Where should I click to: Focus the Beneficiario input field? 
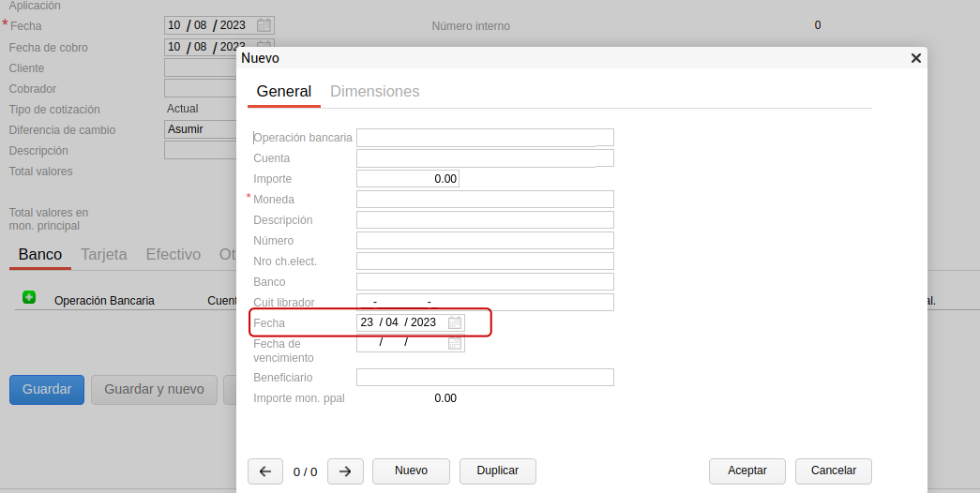485,378
